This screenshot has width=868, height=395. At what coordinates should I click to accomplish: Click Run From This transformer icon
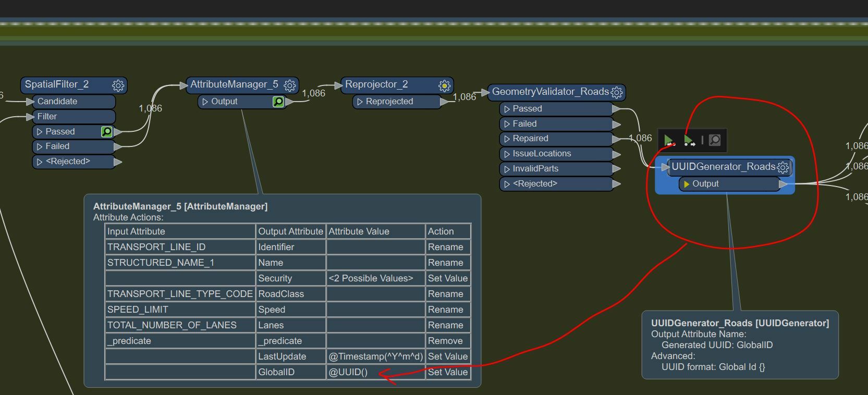pos(689,140)
